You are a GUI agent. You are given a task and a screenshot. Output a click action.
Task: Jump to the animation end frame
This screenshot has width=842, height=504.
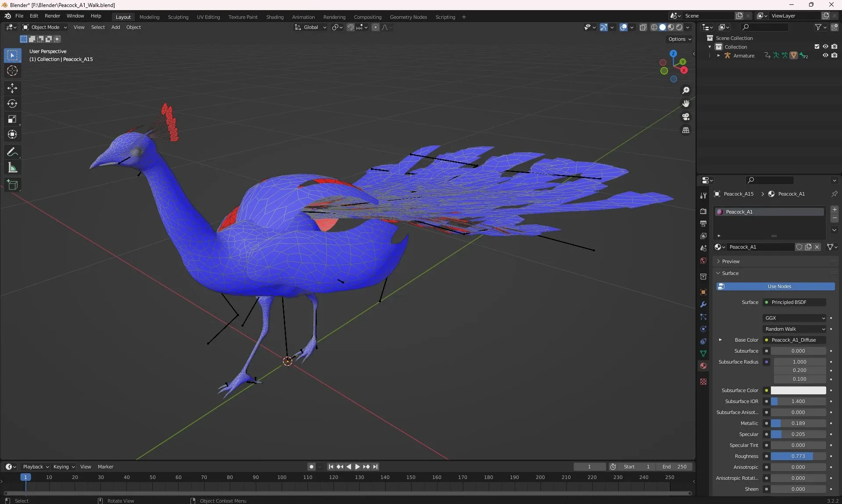tap(376, 467)
